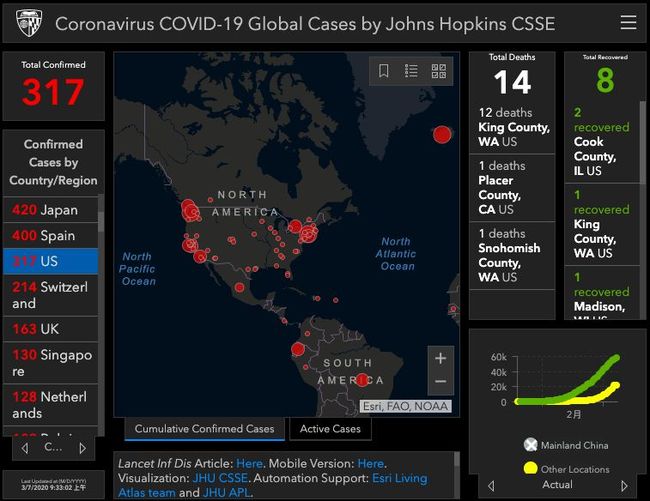Image resolution: width=650 pixels, height=501 pixels.
Task: Click the Placer County deaths entry
Action: tap(512, 187)
